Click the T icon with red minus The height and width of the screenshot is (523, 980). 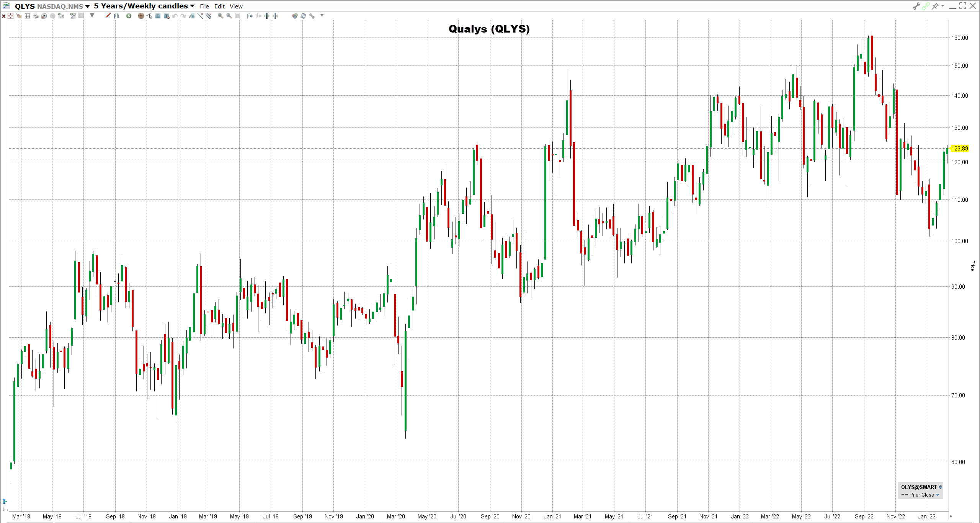167,16
